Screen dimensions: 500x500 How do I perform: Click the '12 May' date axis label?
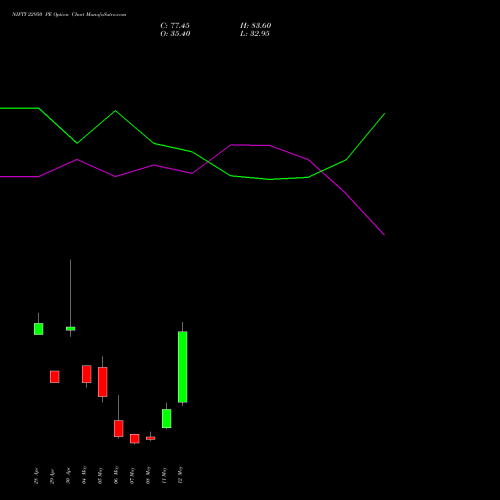click(180, 475)
